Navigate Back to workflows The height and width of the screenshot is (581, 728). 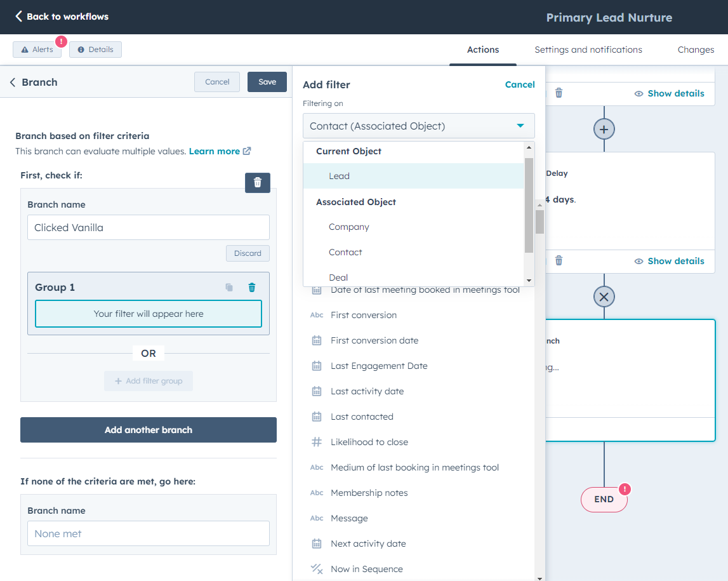point(61,17)
